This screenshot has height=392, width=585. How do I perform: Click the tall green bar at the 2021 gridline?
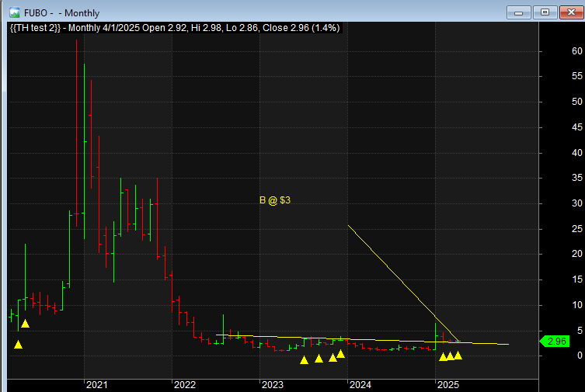pos(85,151)
